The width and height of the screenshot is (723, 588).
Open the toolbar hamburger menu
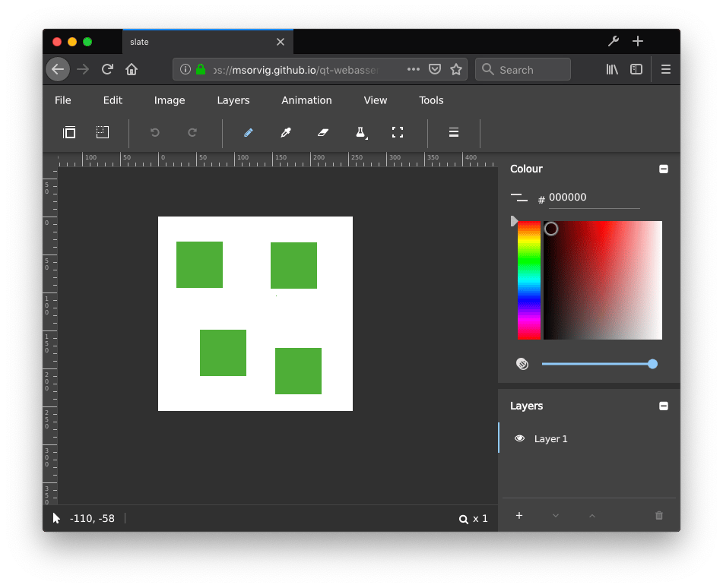point(453,132)
